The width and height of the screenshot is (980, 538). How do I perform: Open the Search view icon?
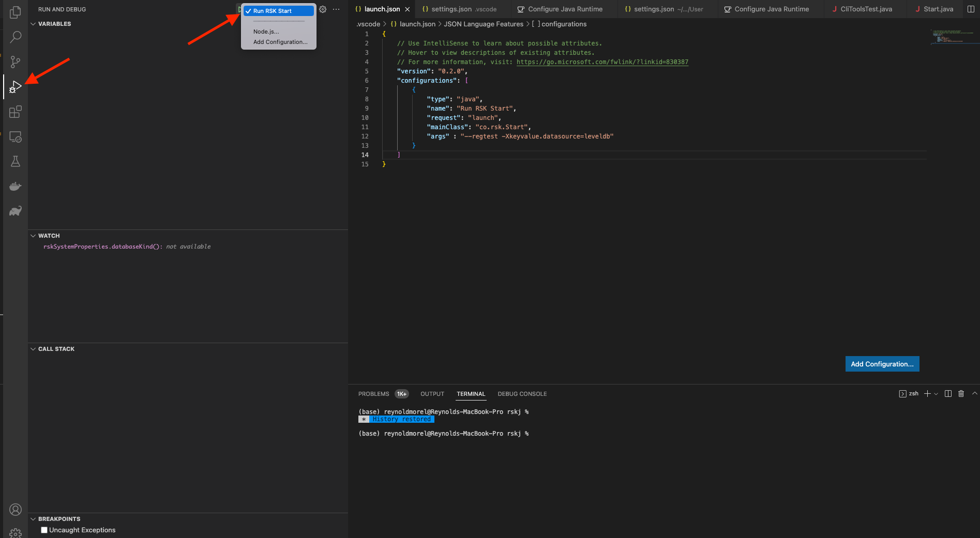[16, 37]
